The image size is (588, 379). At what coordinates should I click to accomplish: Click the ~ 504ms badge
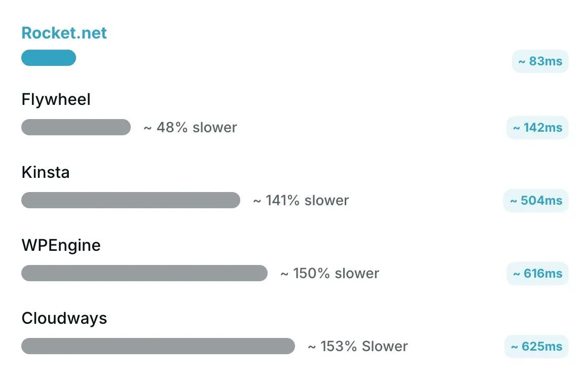pyautogui.click(x=536, y=201)
